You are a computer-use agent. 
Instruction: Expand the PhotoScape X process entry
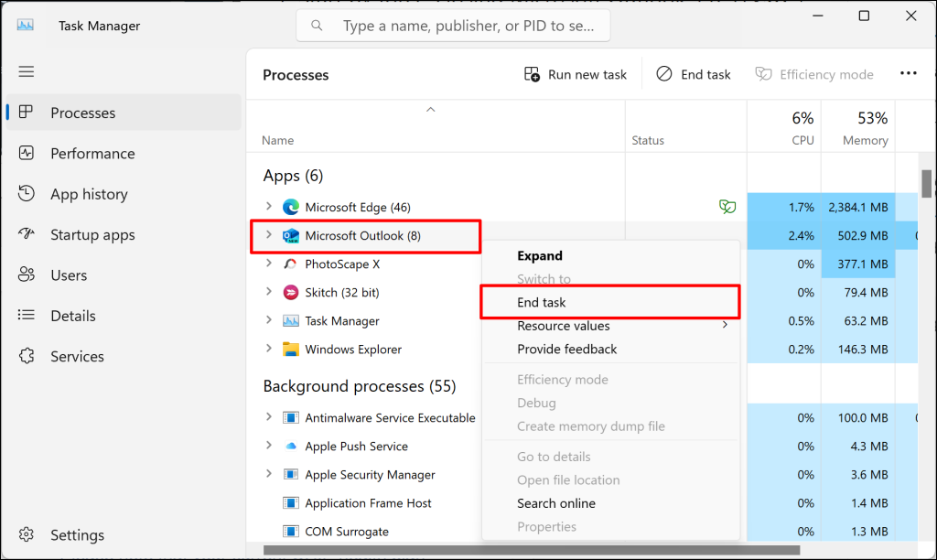pos(268,264)
